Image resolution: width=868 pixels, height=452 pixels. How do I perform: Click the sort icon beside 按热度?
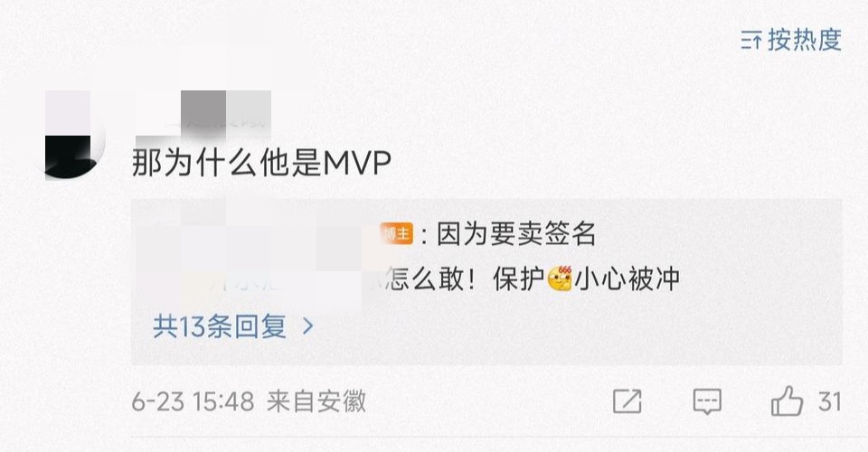click(750, 41)
